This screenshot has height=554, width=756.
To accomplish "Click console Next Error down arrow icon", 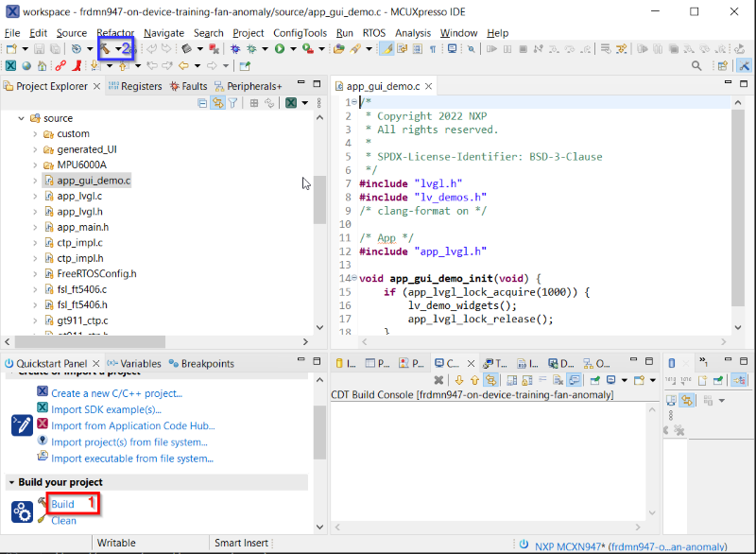I will click(459, 380).
